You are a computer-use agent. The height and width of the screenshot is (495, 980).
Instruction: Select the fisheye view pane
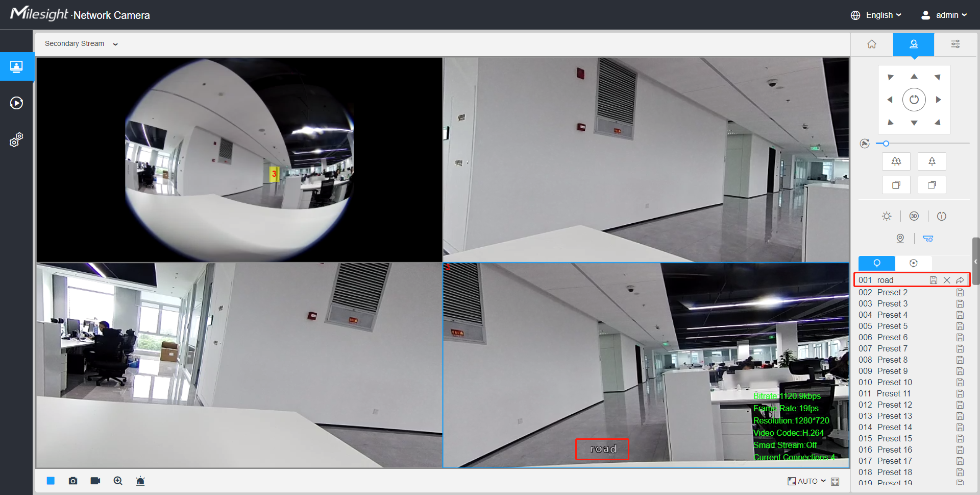pyautogui.click(x=239, y=160)
